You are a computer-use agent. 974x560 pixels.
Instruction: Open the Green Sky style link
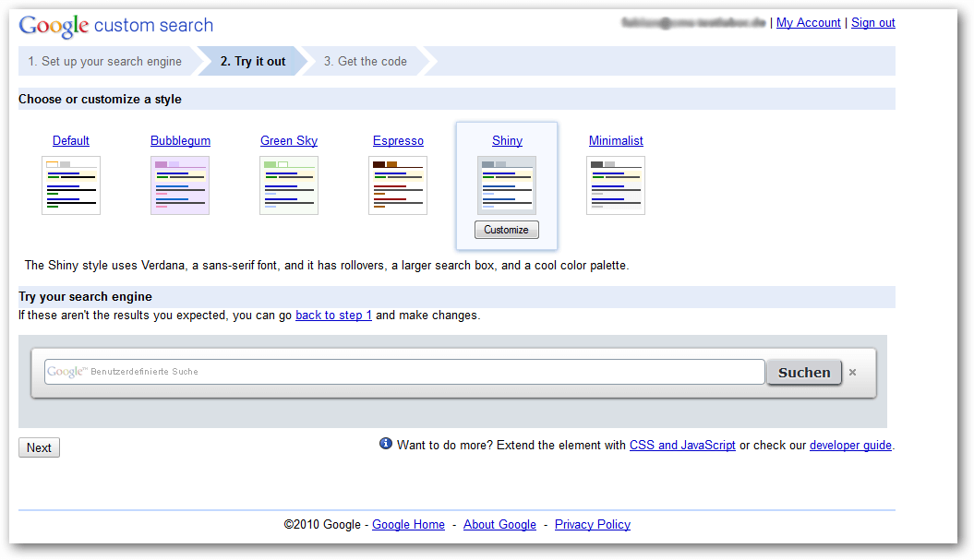289,141
